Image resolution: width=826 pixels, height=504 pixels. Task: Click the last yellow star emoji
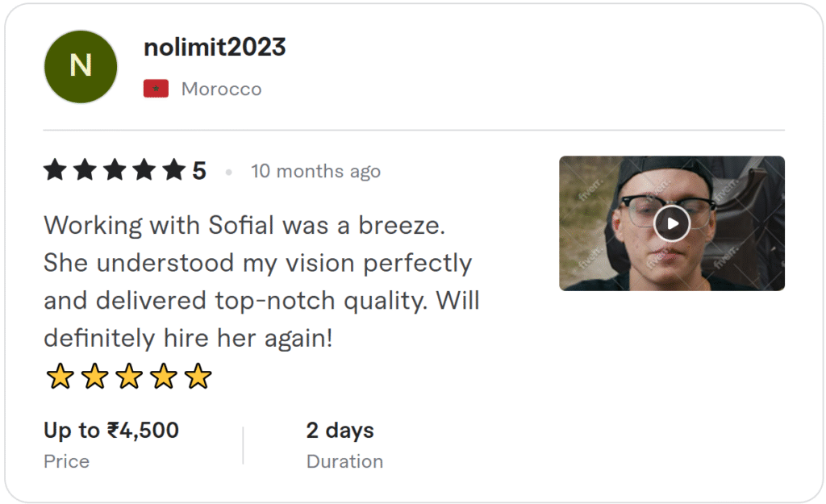[x=198, y=377]
